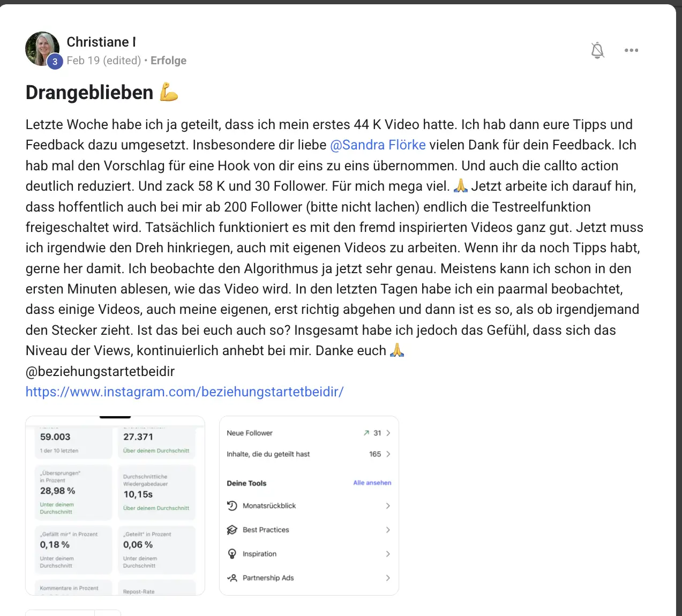Select the Partnership Ads icon
Screen dimensions: 682x616
[x=232, y=578]
